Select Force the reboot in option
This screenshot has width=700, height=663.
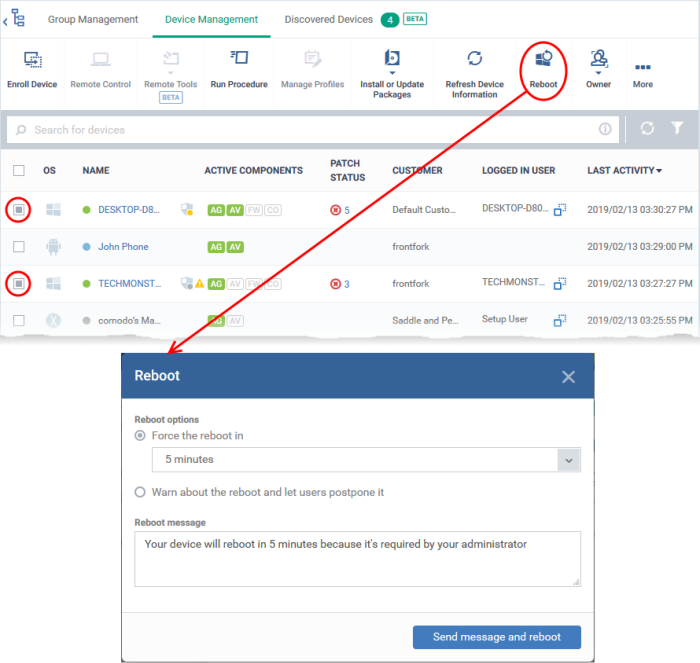(140, 435)
